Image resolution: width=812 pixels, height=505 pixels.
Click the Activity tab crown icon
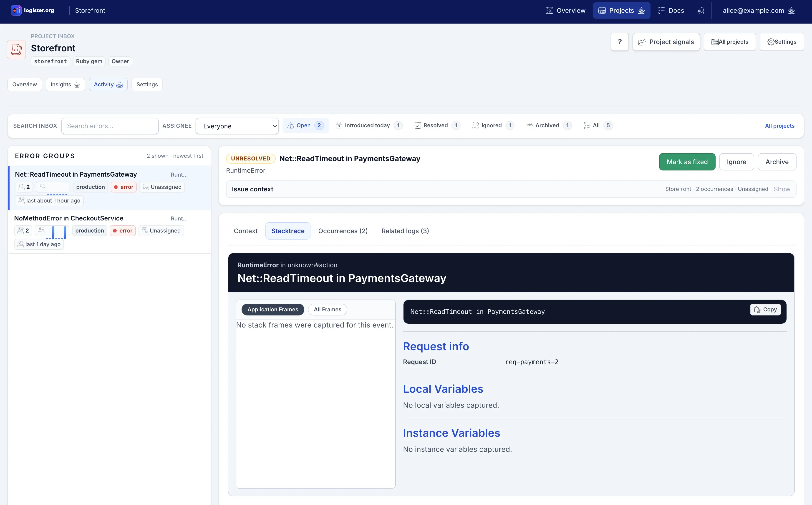[120, 85]
